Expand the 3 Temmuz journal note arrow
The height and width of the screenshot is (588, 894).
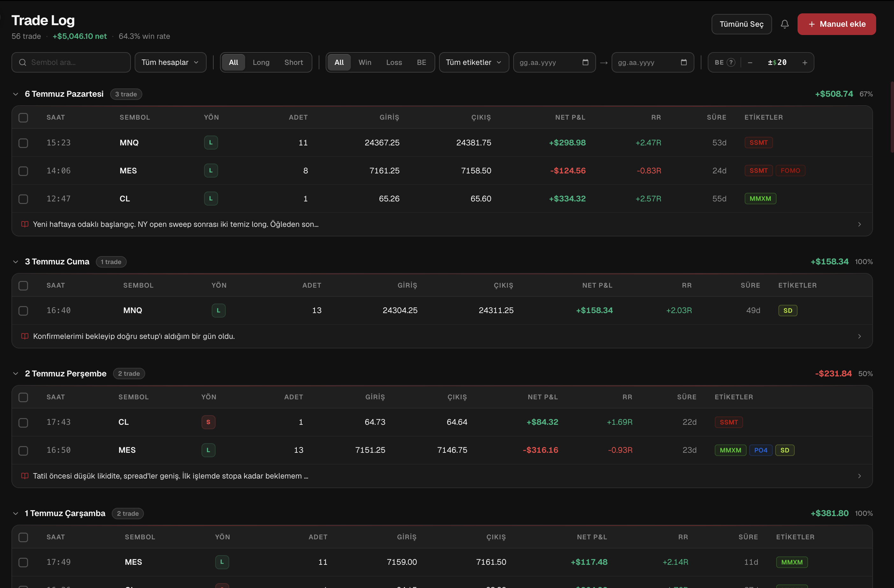pyautogui.click(x=859, y=336)
